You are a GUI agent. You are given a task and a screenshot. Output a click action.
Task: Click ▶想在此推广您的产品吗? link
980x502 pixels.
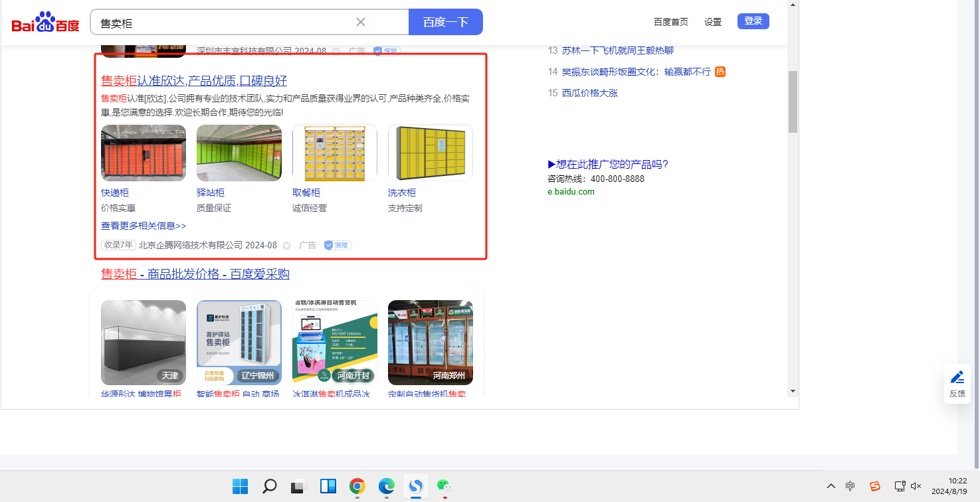(x=608, y=165)
